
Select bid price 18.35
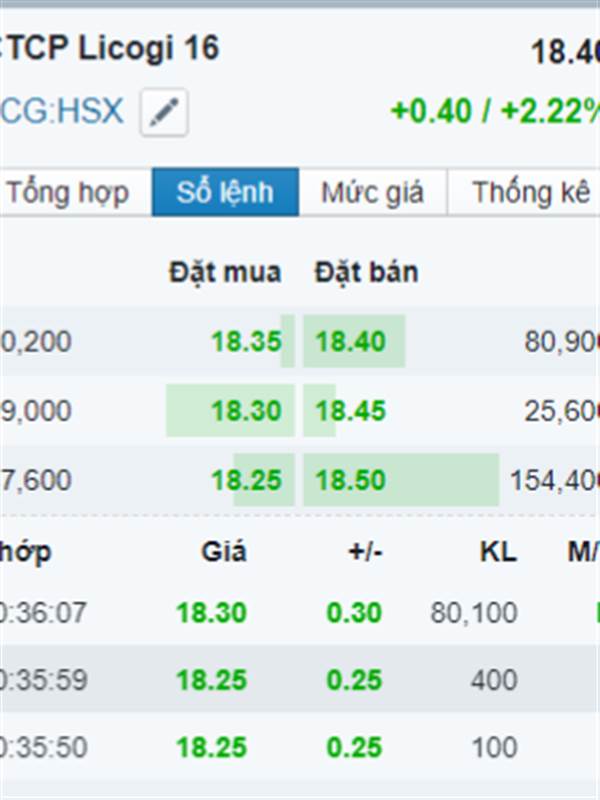coord(246,341)
